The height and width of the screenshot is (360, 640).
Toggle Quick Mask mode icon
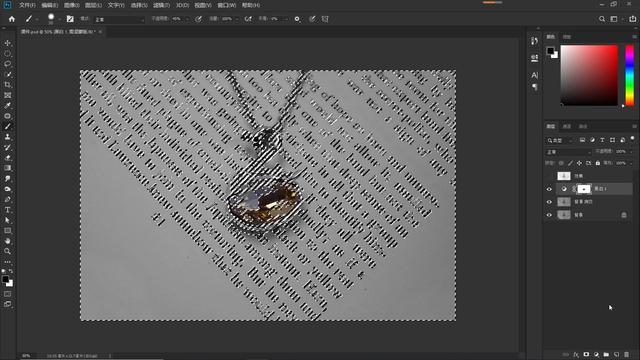click(x=7, y=294)
